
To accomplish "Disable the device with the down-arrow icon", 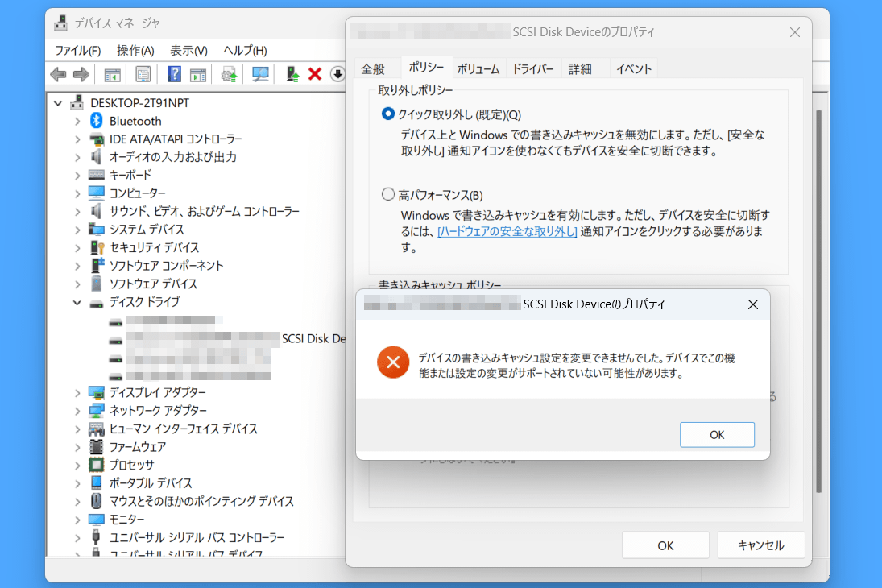I will (x=337, y=74).
